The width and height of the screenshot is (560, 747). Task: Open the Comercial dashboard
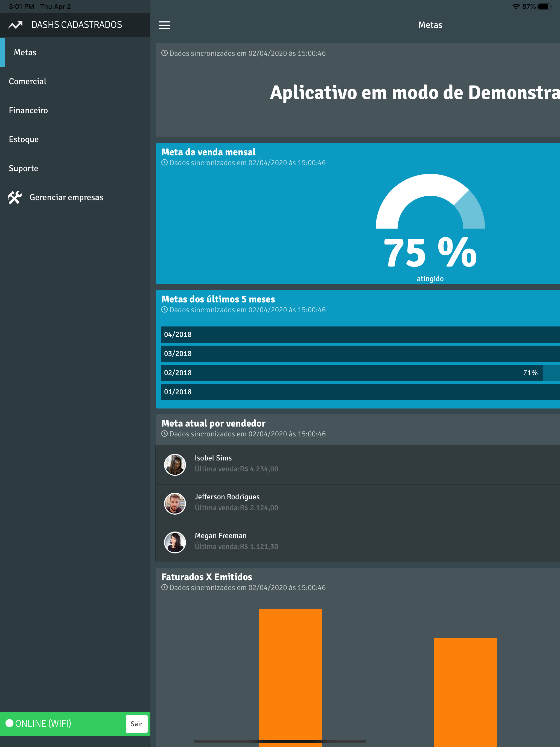pyautogui.click(x=75, y=81)
